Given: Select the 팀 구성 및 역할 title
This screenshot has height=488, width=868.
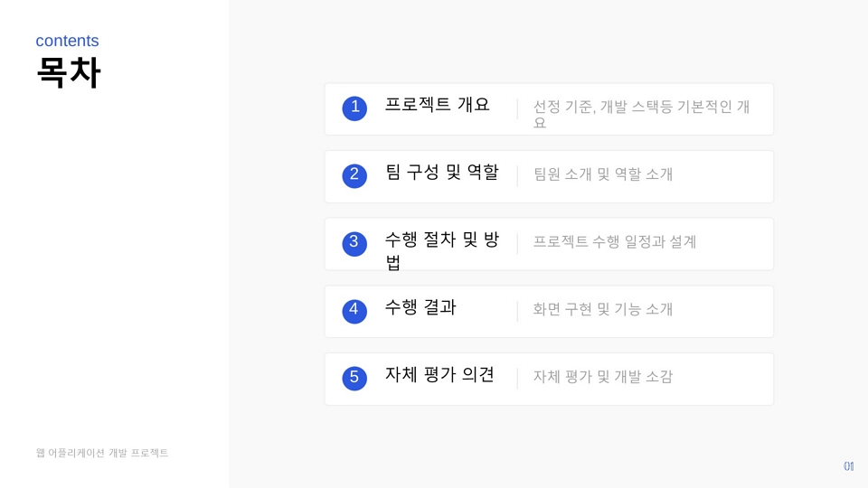Looking at the screenshot, I should click(x=442, y=172).
